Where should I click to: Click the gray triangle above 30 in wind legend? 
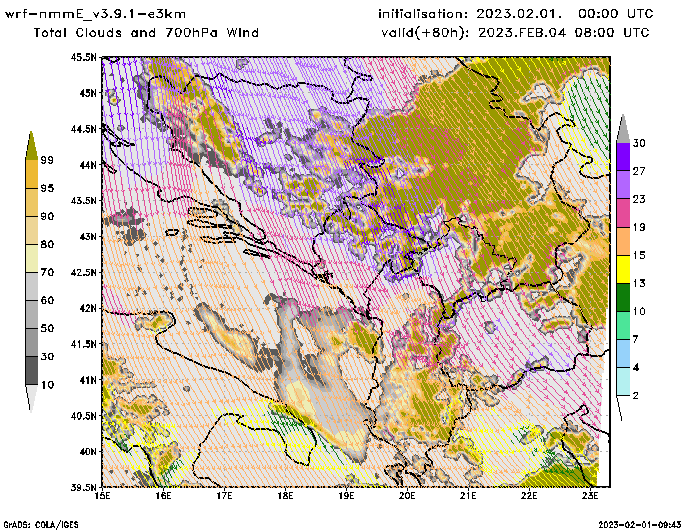[x=623, y=129]
